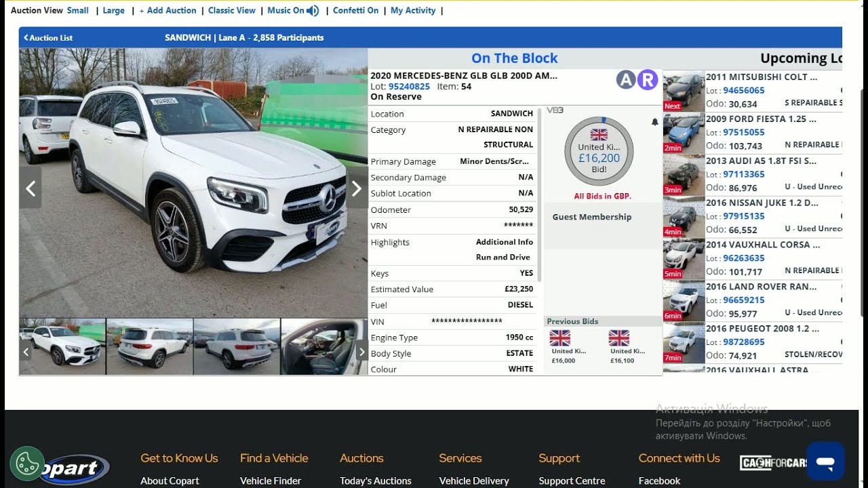Click Mitsubishi Colt 'Next' thumbnail

click(x=684, y=91)
